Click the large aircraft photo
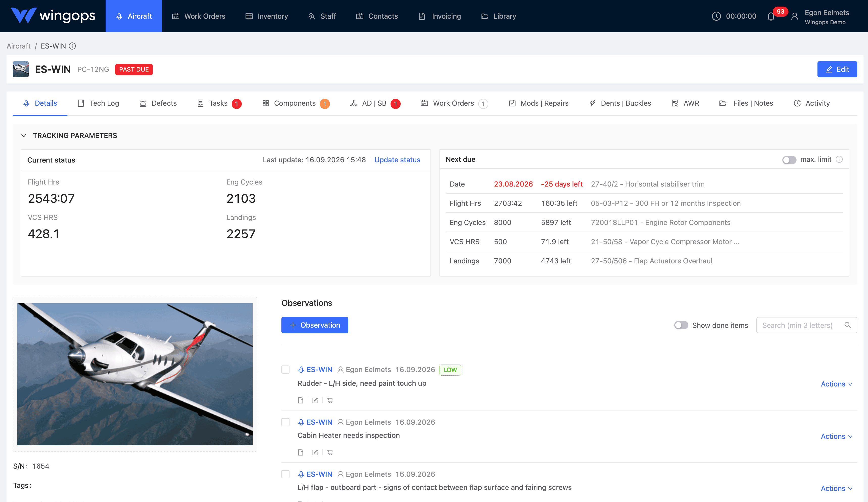This screenshot has width=868, height=502. 135,374
